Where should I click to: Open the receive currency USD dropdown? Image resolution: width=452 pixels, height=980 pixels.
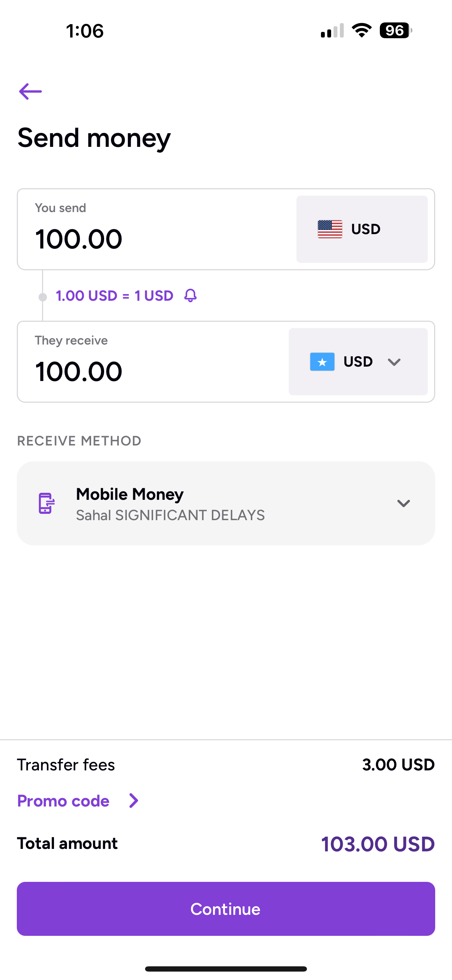tap(358, 361)
